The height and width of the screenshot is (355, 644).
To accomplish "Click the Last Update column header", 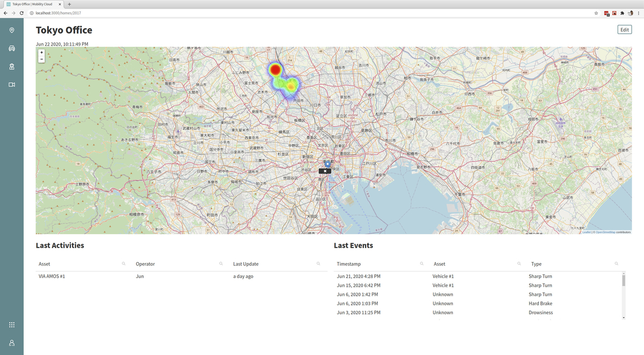I will [x=246, y=264].
